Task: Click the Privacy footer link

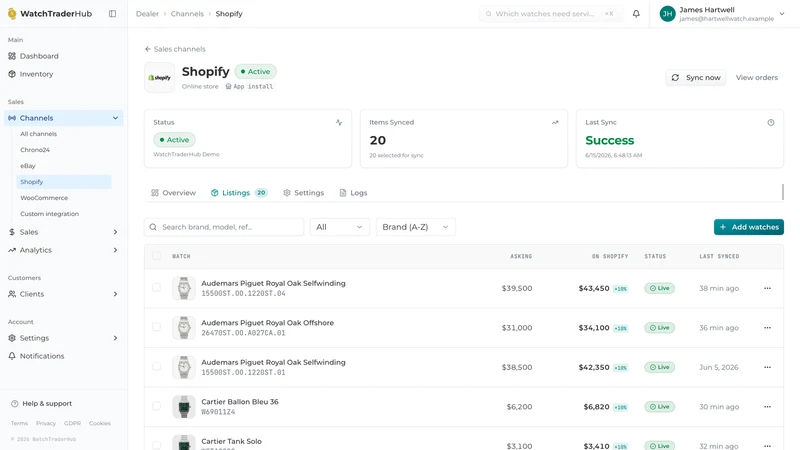Action: 46,423
